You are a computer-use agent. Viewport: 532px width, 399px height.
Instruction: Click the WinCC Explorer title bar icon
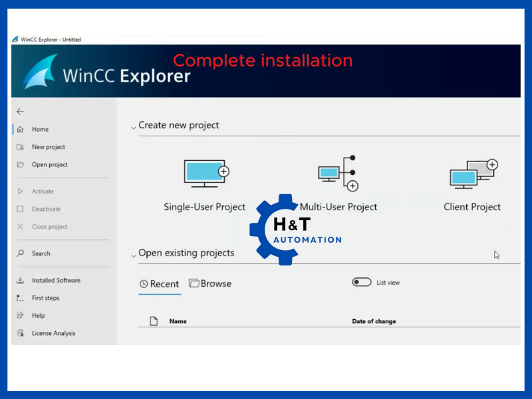pyautogui.click(x=15, y=39)
